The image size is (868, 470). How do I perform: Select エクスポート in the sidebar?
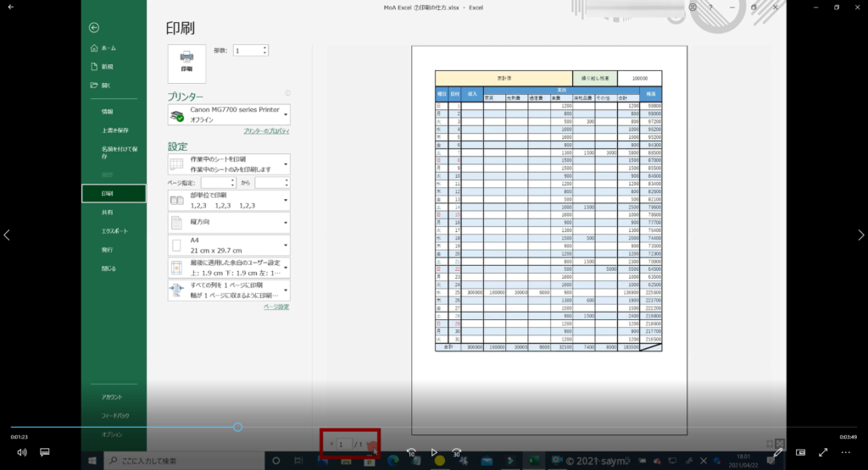click(115, 230)
